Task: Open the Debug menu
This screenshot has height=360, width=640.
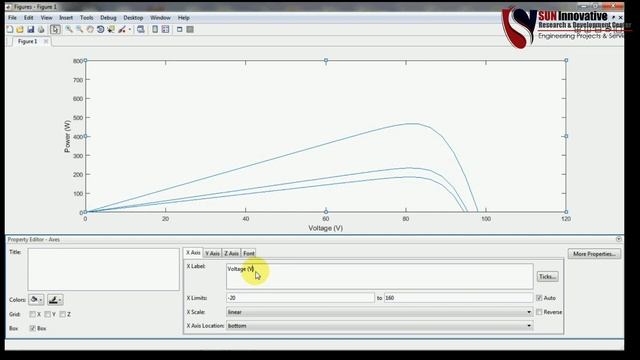Action: [108, 18]
